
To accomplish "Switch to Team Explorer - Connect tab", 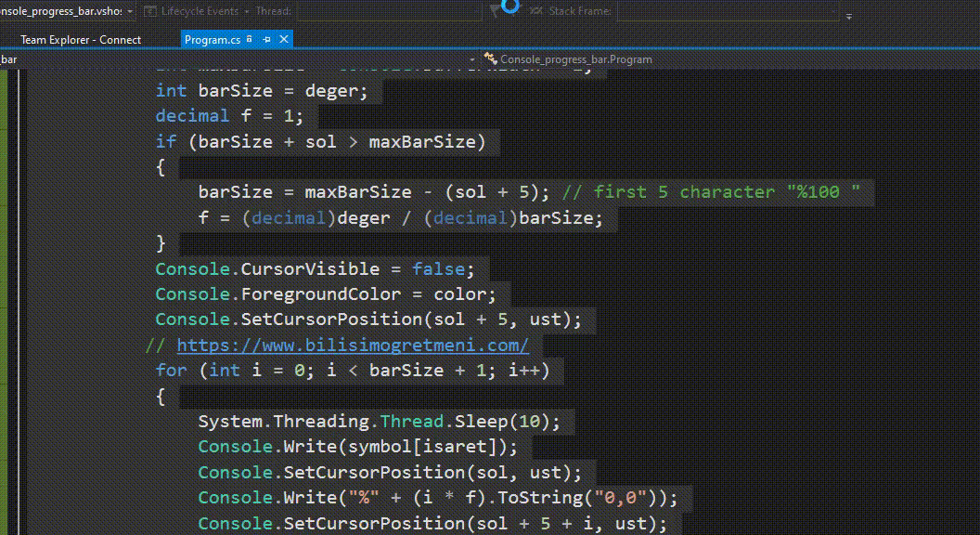I will (81, 39).
